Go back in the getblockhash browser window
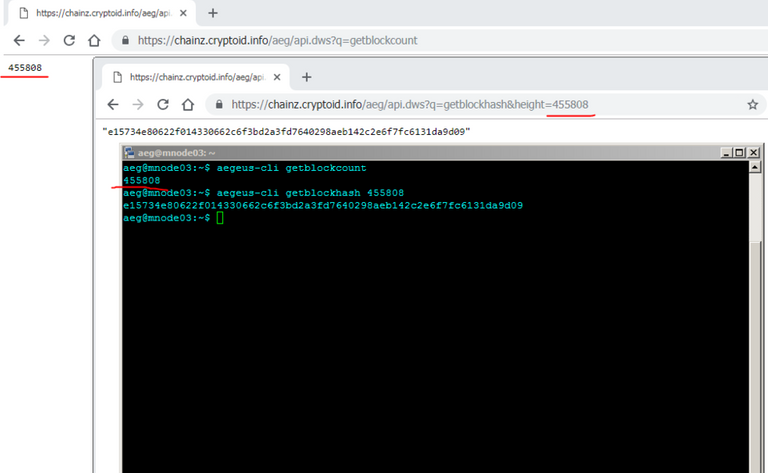This screenshot has height=473, width=768. pos(113,104)
